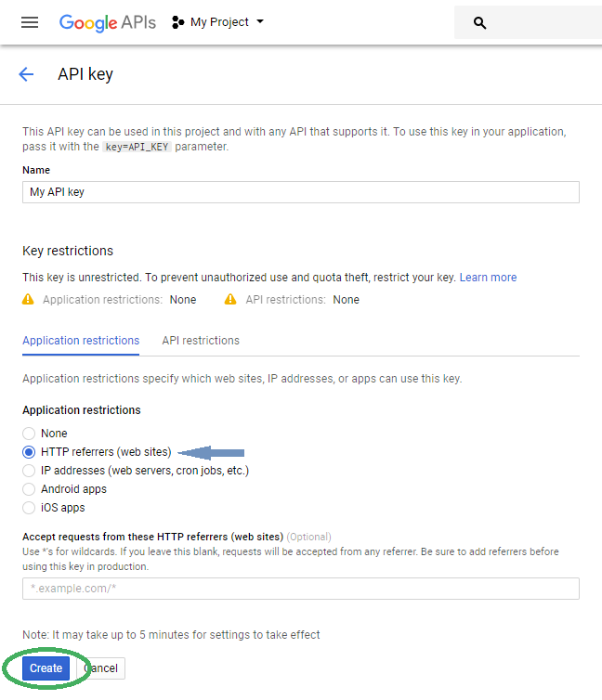
Task: Click the project hexagon icon beside My Project
Action: click(x=177, y=22)
